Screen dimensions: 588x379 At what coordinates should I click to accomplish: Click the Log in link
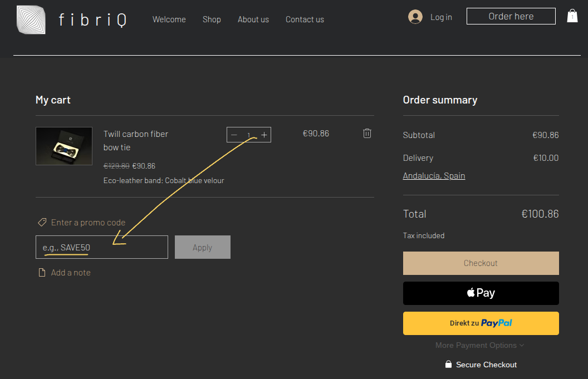tap(441, 17)
